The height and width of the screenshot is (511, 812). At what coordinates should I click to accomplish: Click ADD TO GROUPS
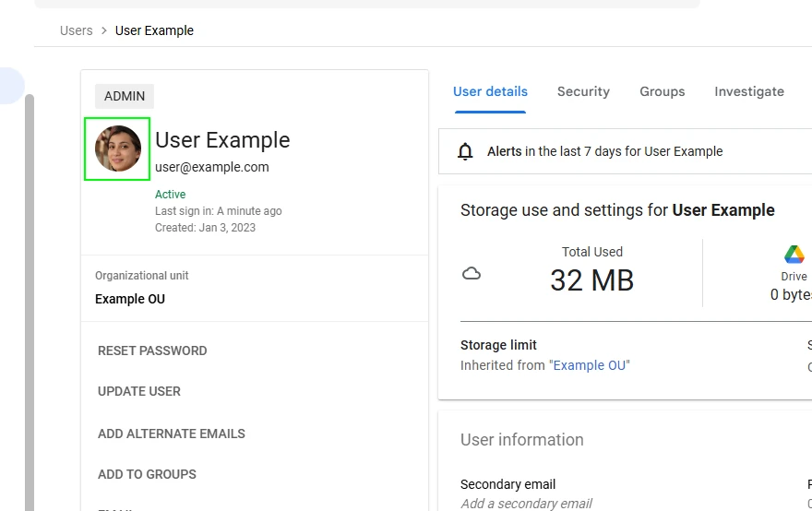[x=147, y=474]
